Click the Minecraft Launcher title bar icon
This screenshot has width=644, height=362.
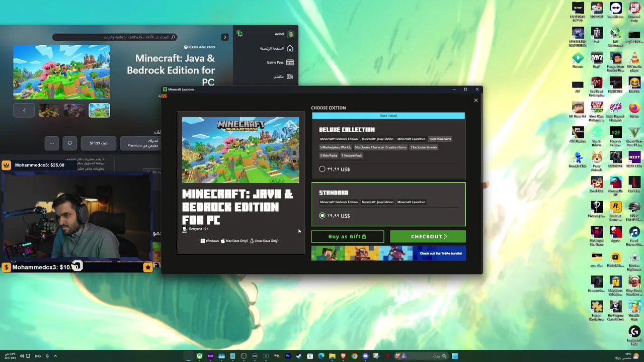point(165,89)
